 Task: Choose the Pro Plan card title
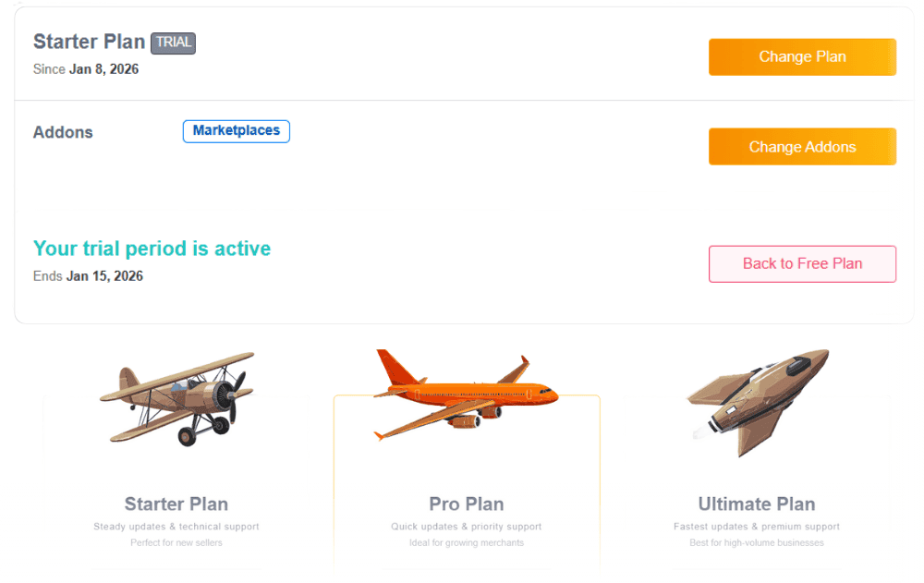tap(467, 504)
